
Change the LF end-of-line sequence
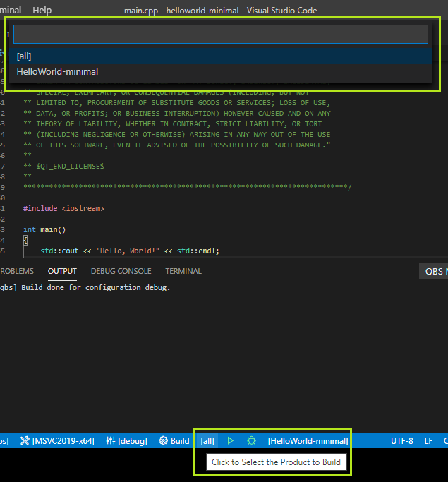click(428, 440)
